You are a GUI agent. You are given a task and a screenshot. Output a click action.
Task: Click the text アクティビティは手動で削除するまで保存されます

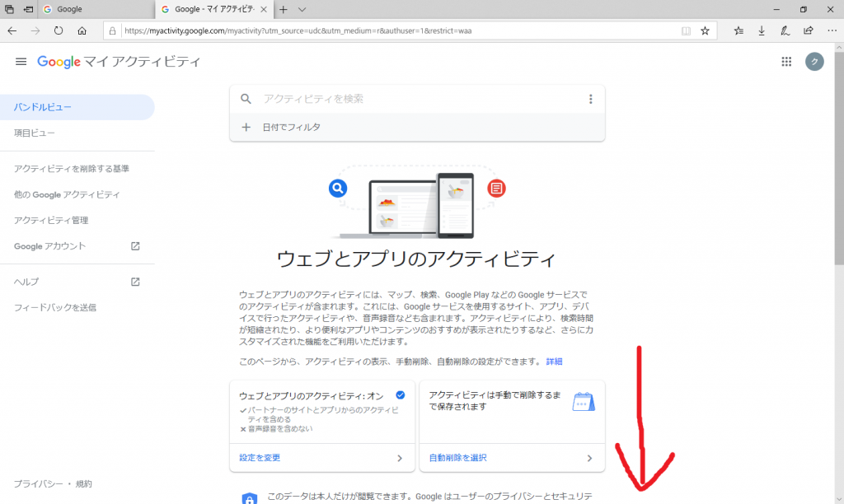(495, 401)
